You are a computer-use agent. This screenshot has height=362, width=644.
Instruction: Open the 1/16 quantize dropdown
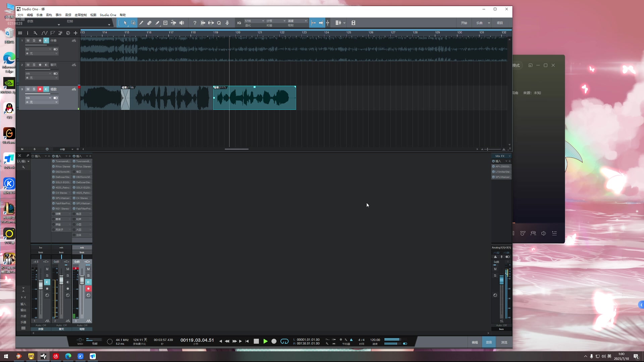[x=255, y=21]
